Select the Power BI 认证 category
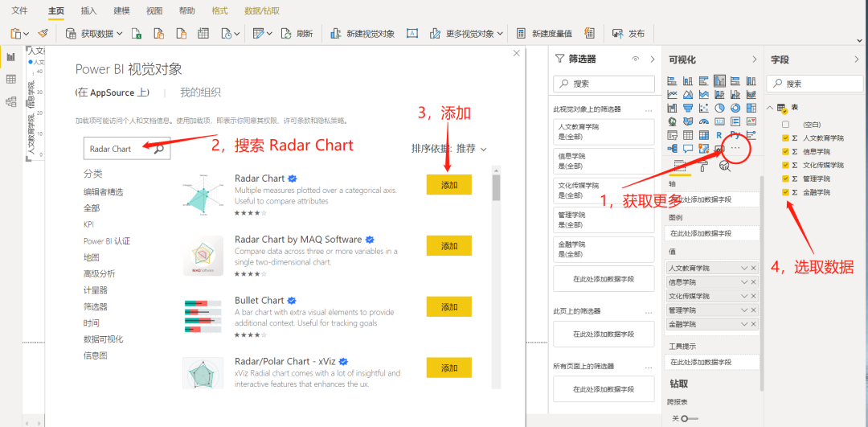 pyautogui.click(x=107, y=241)
